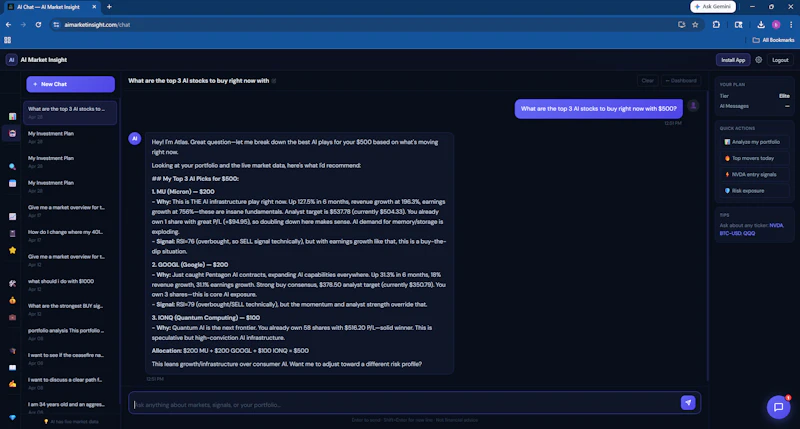800x429 pixels.
Task: Run the Risk exposure quick action
Action: pyautogui.click(x=754, y=191)
